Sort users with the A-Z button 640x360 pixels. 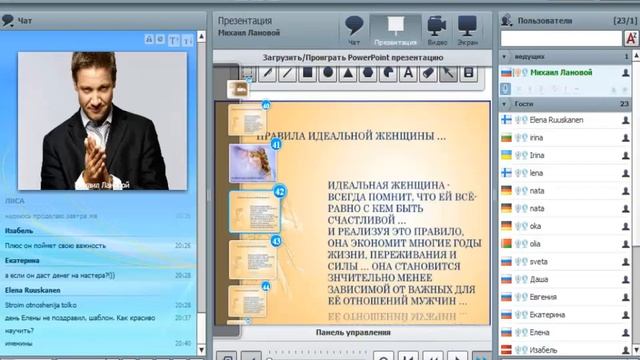[x=631, y=38]
